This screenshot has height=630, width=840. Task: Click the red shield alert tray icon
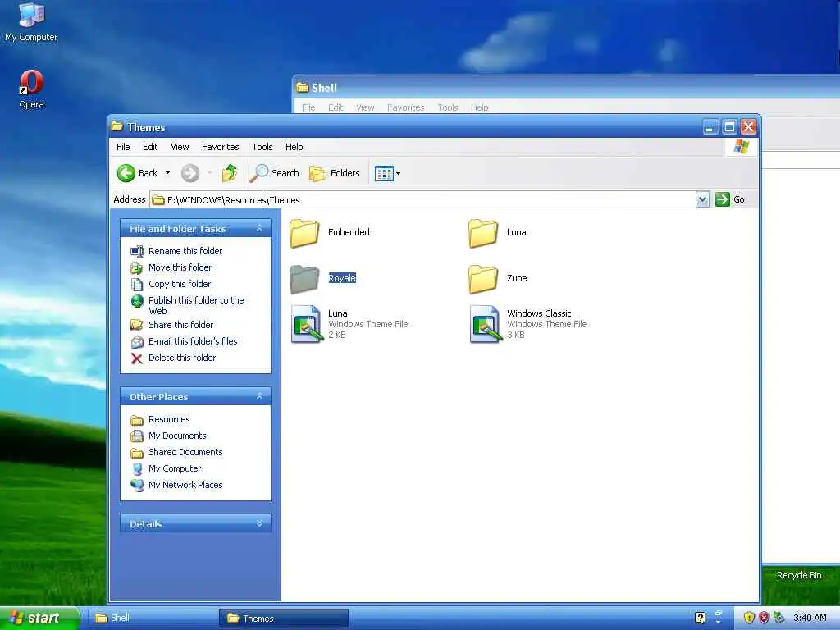point(764,618)
